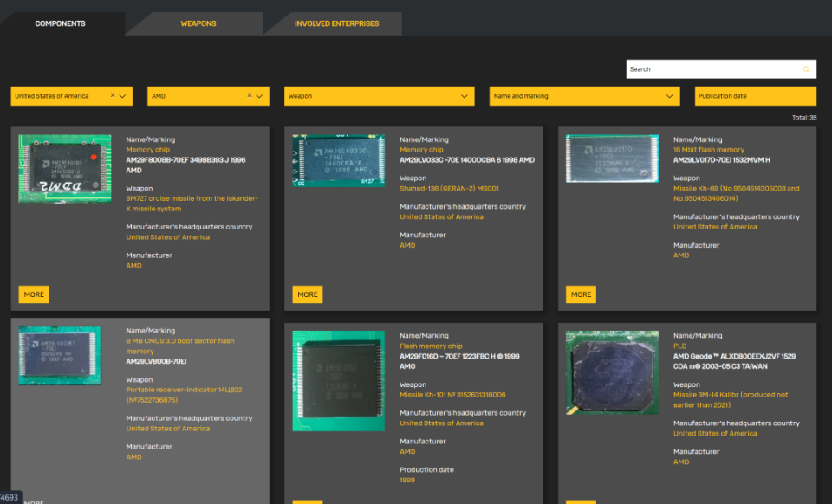Click the Total: 35 results count
Viewport: 832px width, 504px height.
[804, 118]
